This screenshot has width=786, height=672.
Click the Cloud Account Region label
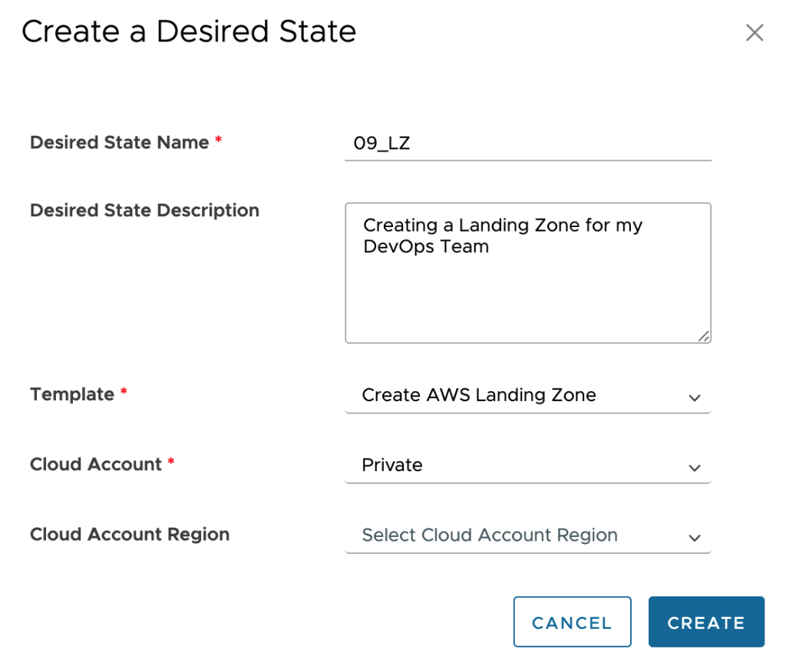(x=130, y=535)
